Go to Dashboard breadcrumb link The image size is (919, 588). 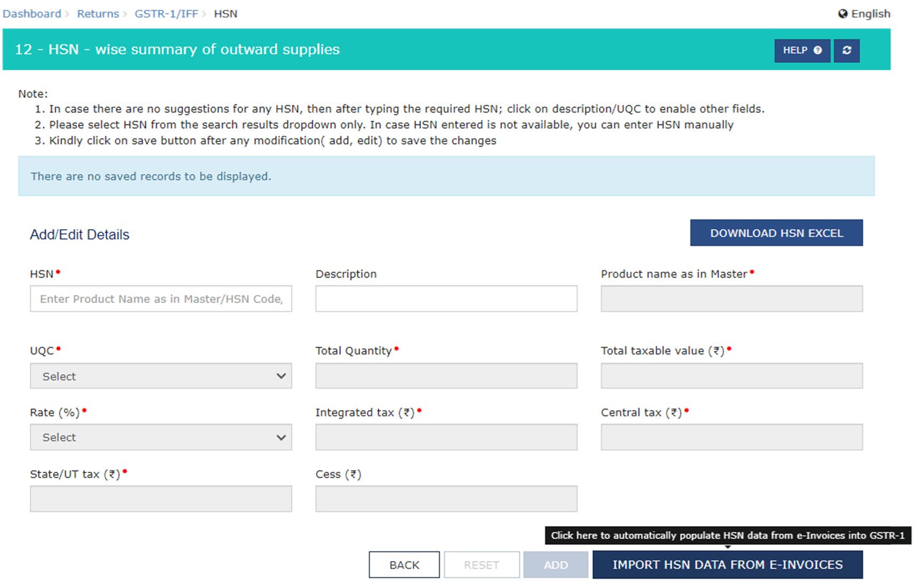point(32,14)
